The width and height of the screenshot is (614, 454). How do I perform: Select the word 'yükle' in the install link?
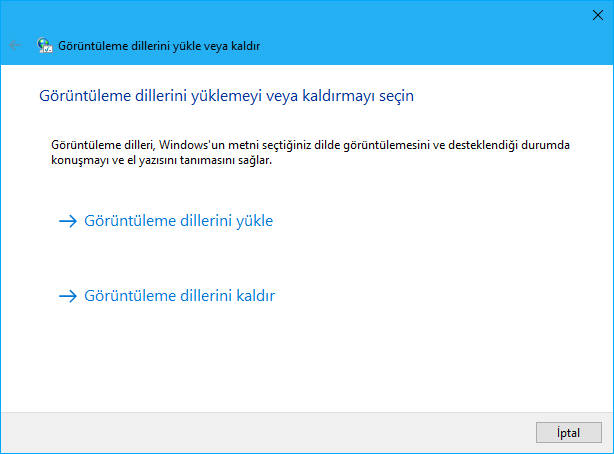click(x=255, y=221)
